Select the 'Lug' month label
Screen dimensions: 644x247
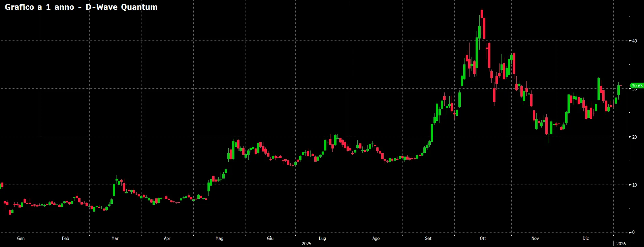(x=322, y=238)
